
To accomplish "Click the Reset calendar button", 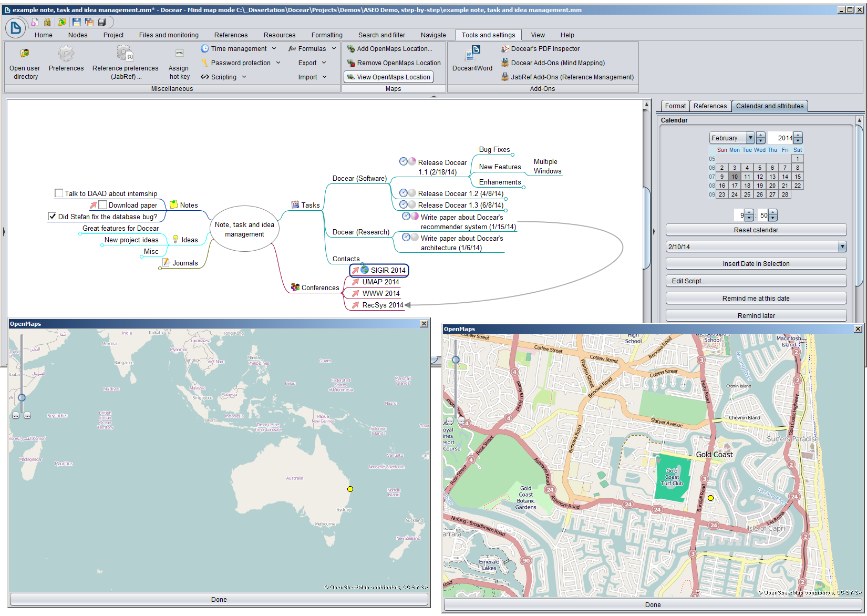I will pos(756,230).
